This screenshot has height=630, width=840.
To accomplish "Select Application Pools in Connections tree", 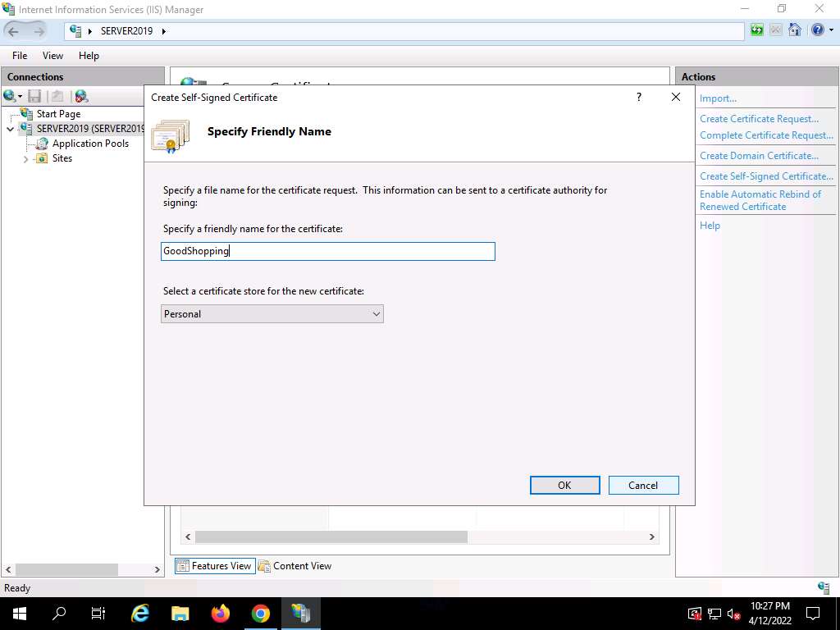I will 90,144.
